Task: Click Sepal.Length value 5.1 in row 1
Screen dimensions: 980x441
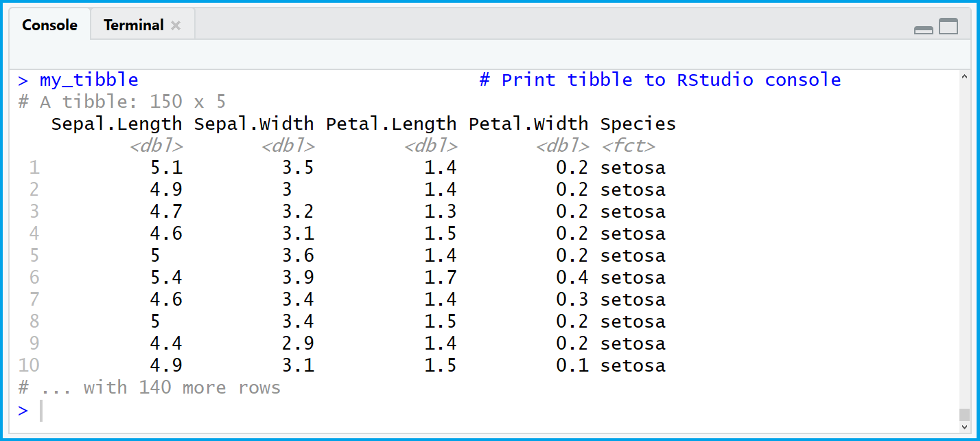Action: click(166, 168)
